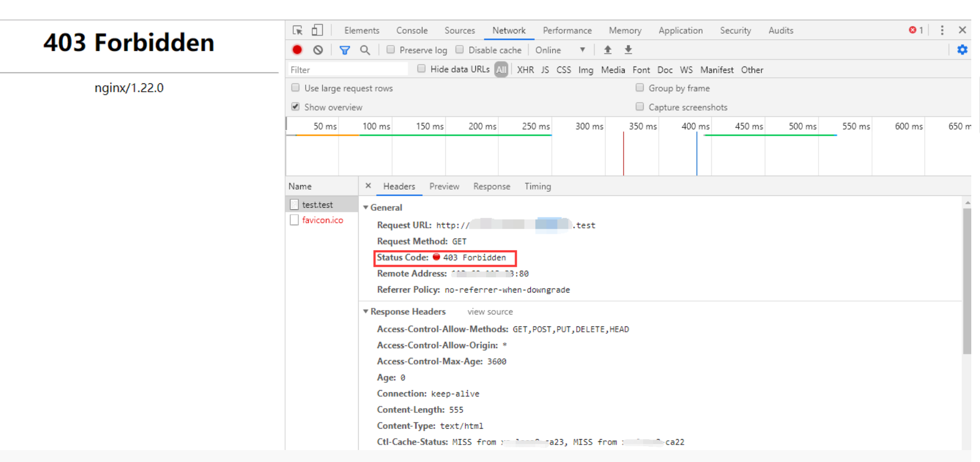Screen dimensions: 980x462
Task: Uncheck the Show overview checkbox
Action: pos(295,107)
